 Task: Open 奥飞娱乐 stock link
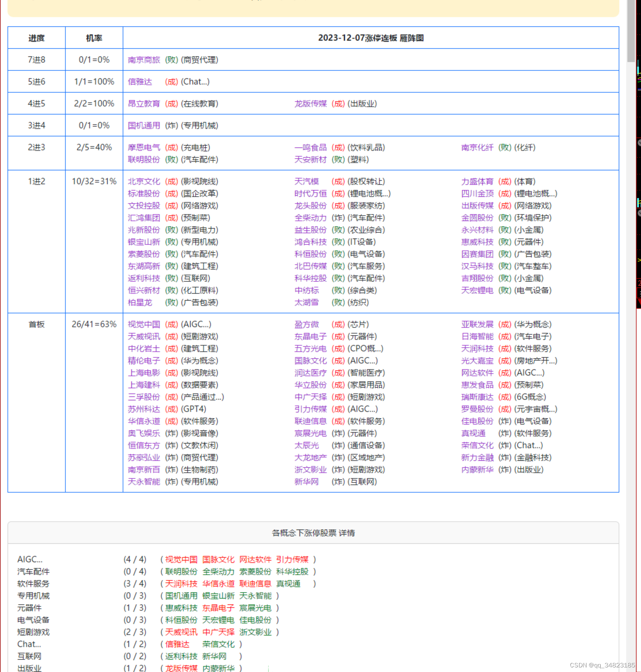point(144,433)
